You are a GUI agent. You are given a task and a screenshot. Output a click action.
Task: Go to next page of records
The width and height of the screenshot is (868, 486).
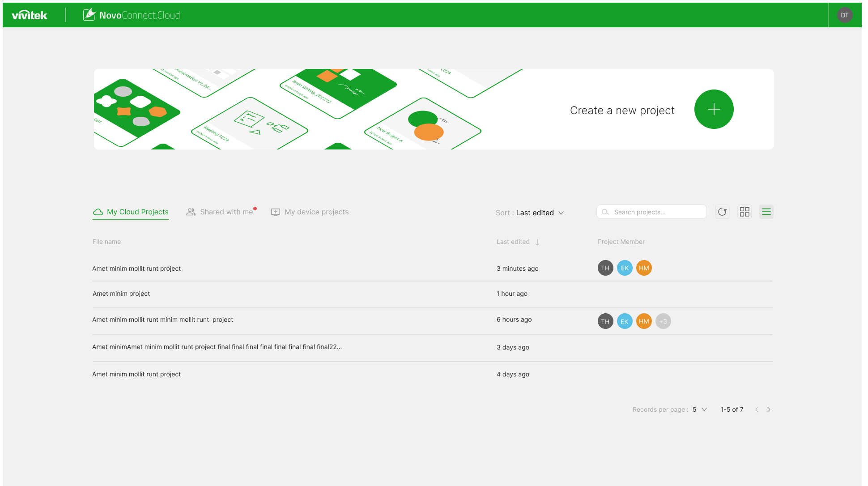(769, 409)
